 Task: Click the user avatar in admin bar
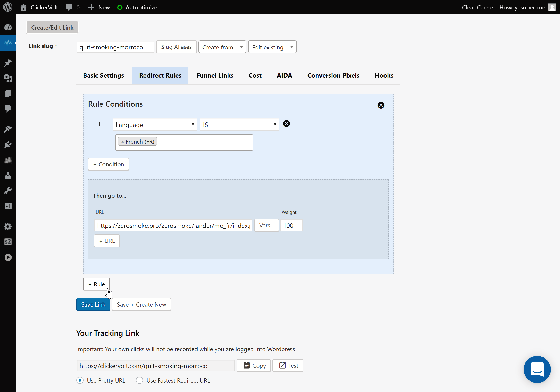point(552,7)
